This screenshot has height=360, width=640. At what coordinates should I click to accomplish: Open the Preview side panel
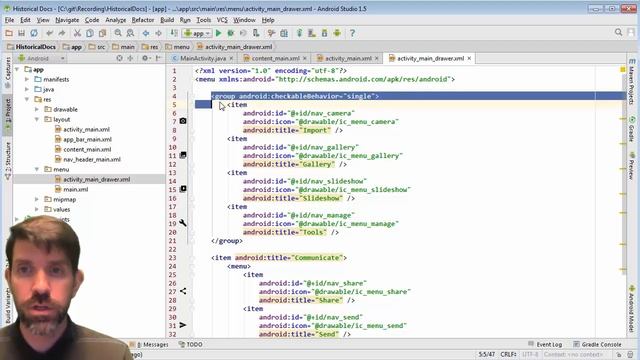point(632,166)
